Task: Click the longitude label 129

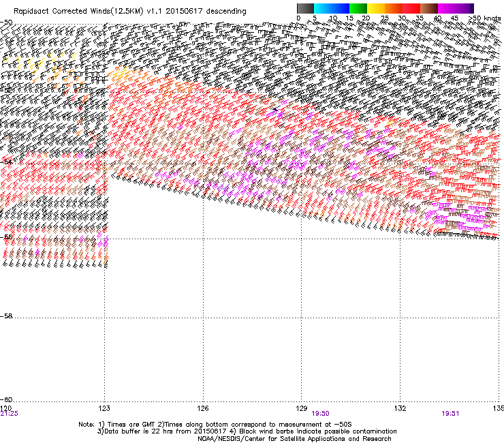Action: click(x=302, y=408)
